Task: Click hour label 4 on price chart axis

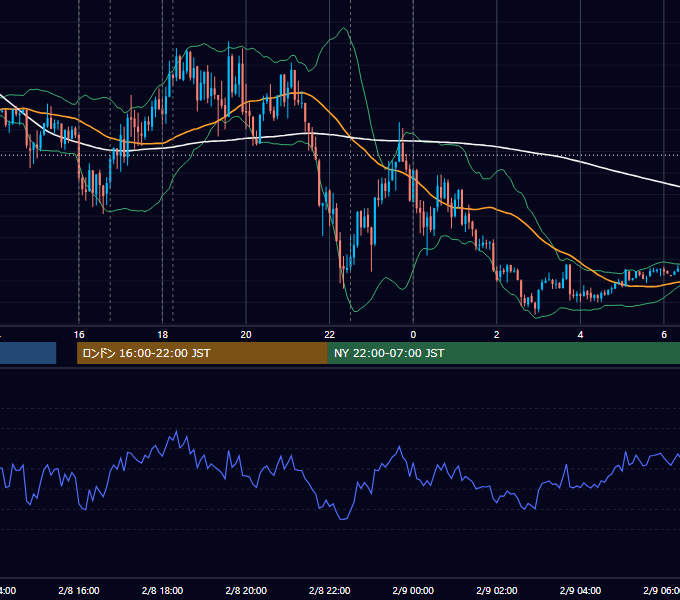Action: (x=580, y=335)
